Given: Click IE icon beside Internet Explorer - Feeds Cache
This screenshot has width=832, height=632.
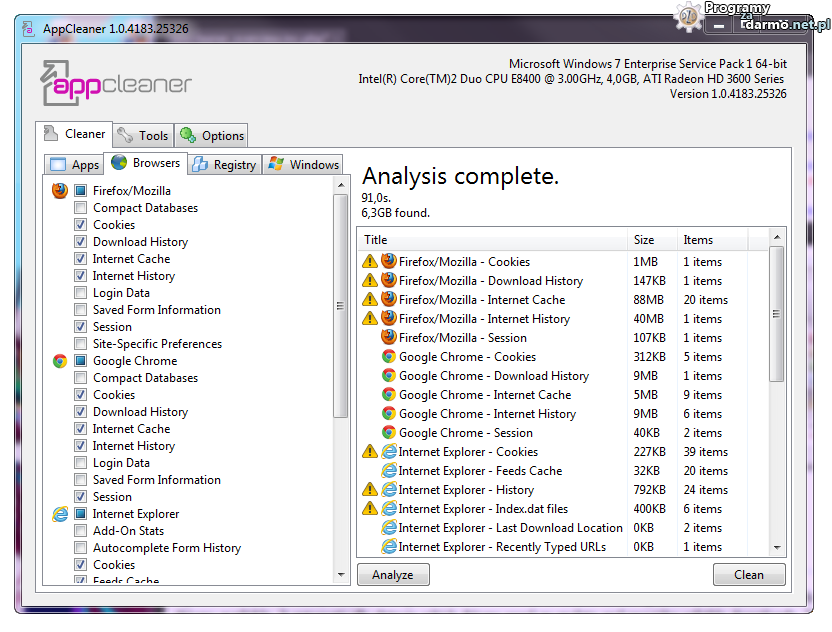Looking at the screenshot, I should 388,471.
